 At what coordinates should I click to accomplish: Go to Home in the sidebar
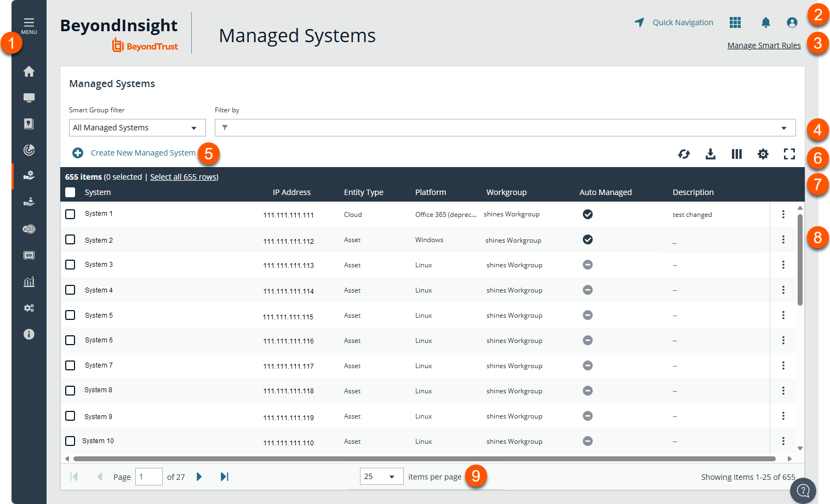(29, 71)
